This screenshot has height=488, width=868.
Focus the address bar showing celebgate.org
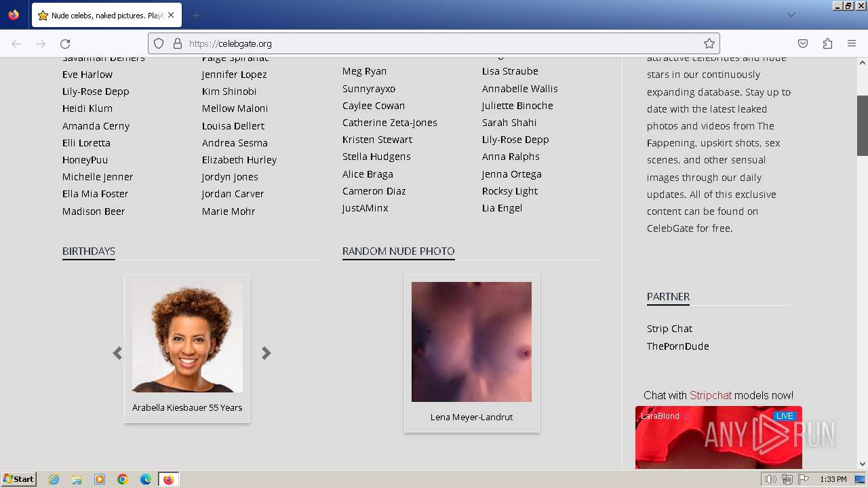434,43
